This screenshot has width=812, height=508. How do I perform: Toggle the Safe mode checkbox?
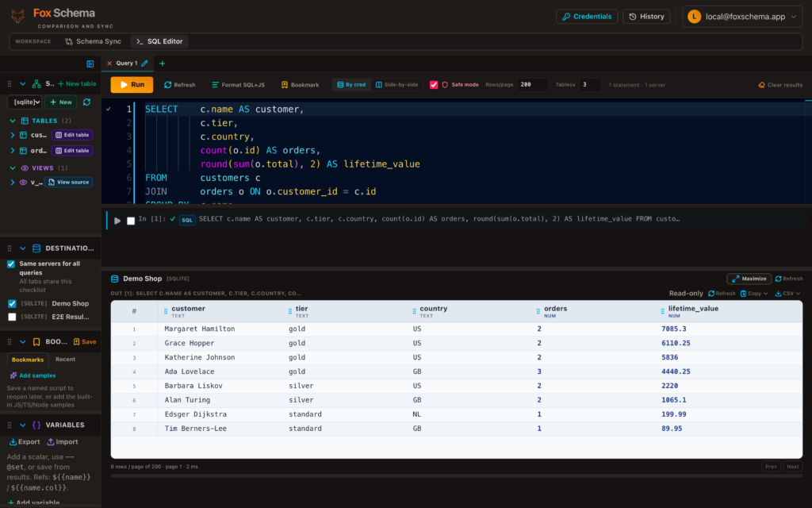pos(434,84)
